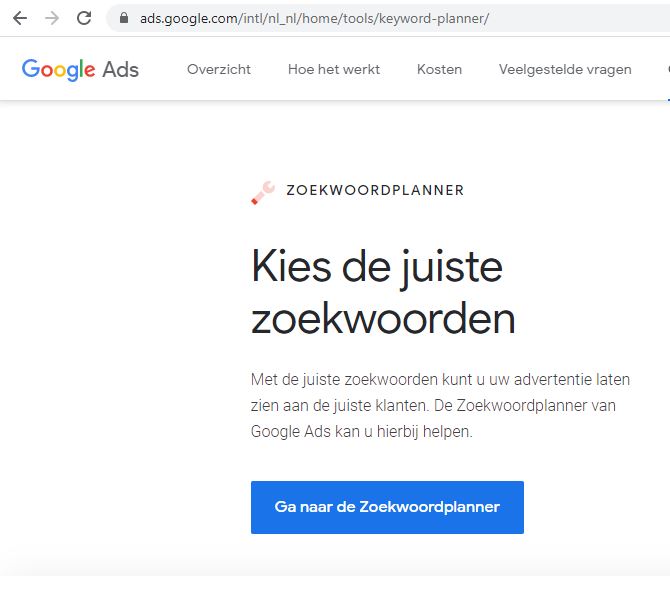Click the 'Met de juiste zoekwoorden' paragraph
This screenshot has height=595, width=670.
tap(440, 405)
